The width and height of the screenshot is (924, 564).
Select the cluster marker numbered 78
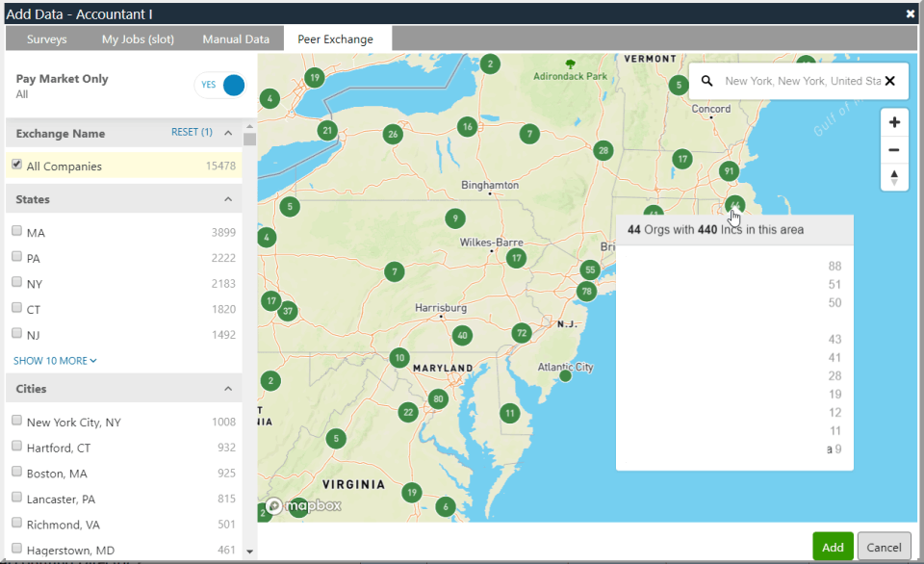[586, 291]
